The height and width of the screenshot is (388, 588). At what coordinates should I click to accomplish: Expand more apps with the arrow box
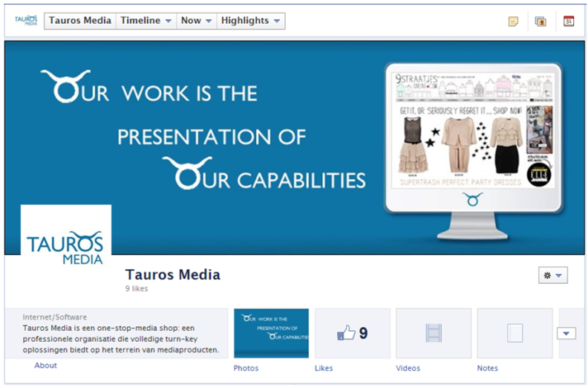click(566, 333)
